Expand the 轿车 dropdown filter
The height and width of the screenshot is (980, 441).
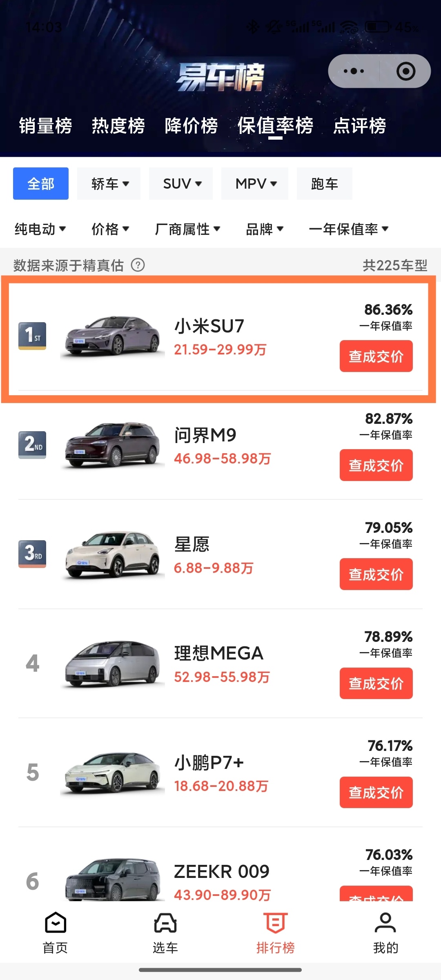(109, 184)
